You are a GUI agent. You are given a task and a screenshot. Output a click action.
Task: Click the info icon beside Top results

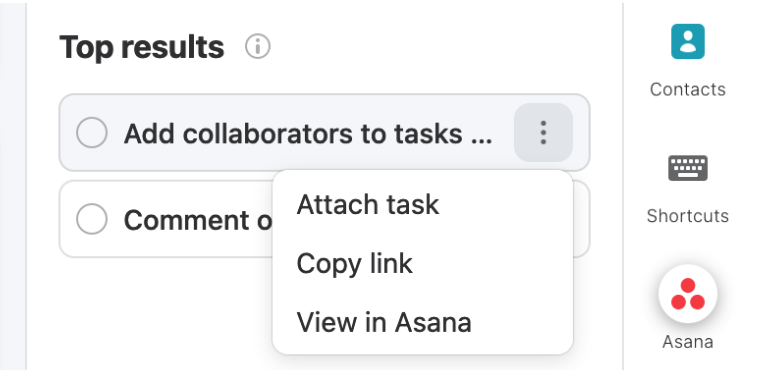257,47
